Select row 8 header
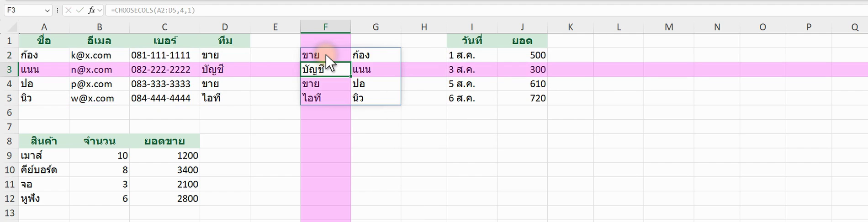Screen dimensions: 868x222 [x=10, y=141]
